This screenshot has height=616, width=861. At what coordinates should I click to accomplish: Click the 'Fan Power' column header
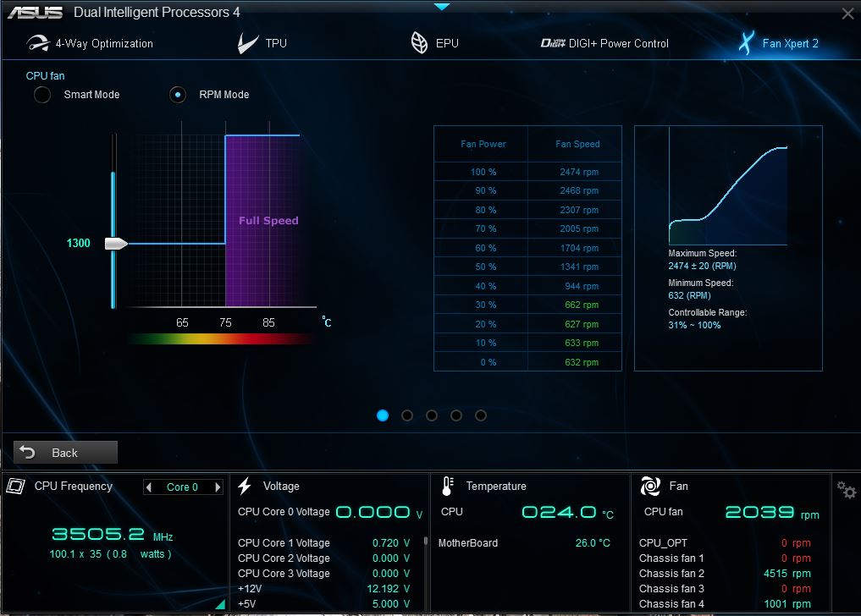point(483,144)
